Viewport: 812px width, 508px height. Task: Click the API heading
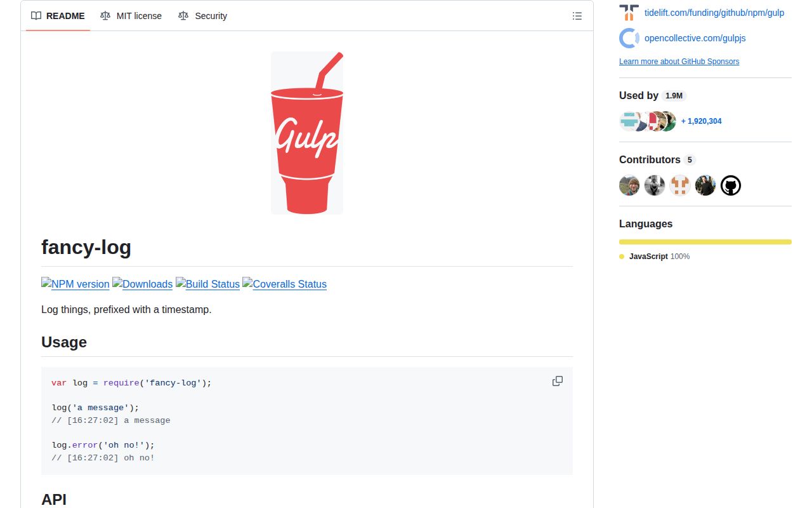click(x=54, y=499)
